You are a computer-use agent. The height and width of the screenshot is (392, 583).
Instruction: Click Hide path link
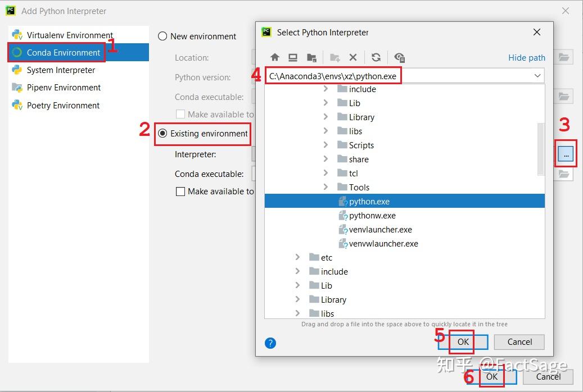pos(526,58)
